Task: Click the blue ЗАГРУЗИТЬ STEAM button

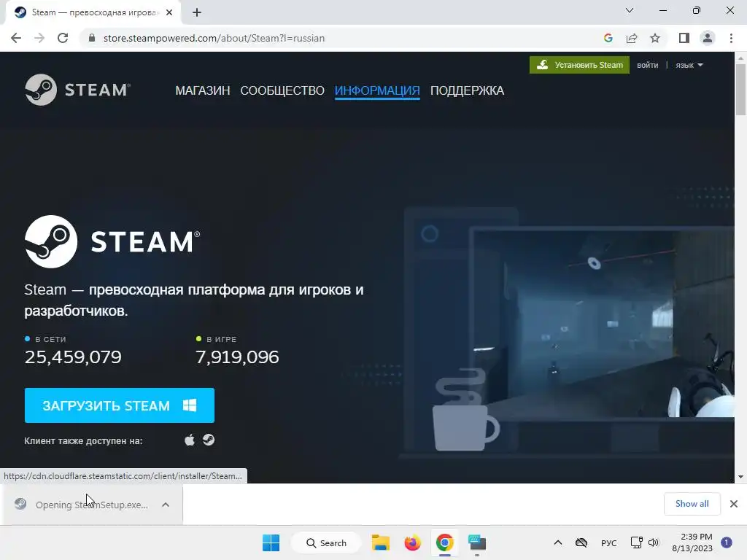Action: 119,405
